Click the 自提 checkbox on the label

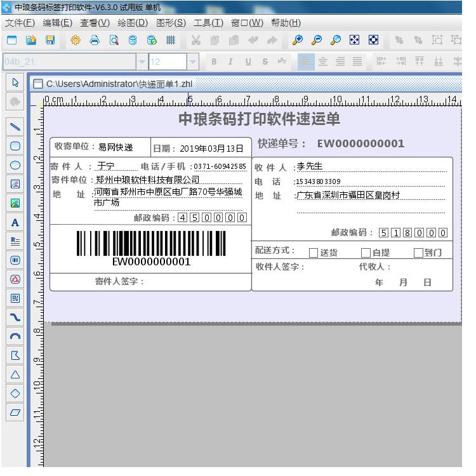(x=366, y=253)
